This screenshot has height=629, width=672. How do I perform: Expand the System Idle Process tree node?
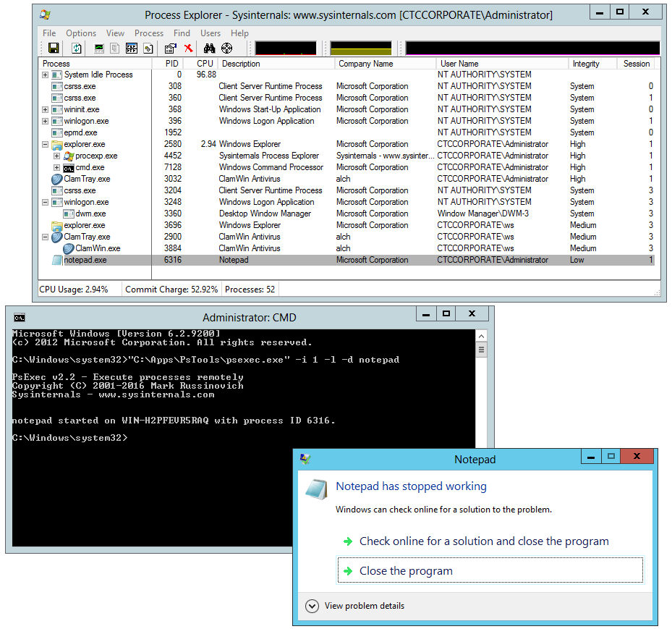(45, 75)
